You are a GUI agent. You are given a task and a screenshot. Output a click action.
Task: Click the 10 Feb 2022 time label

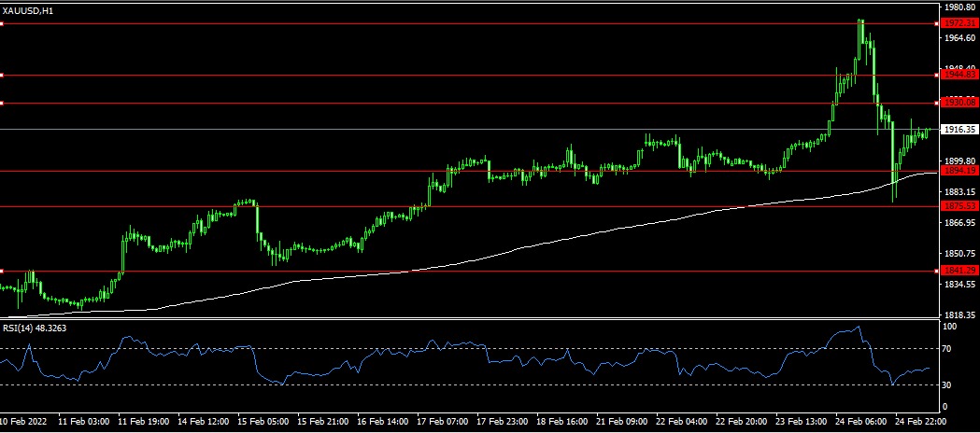point(23,421)
